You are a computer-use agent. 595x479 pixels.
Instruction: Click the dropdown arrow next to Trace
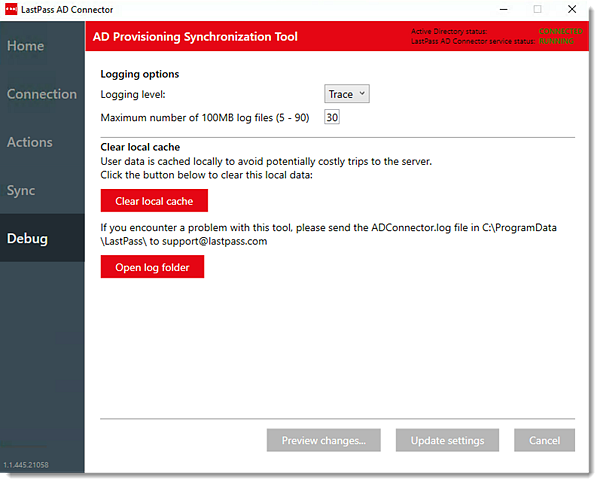coord(362,93)
